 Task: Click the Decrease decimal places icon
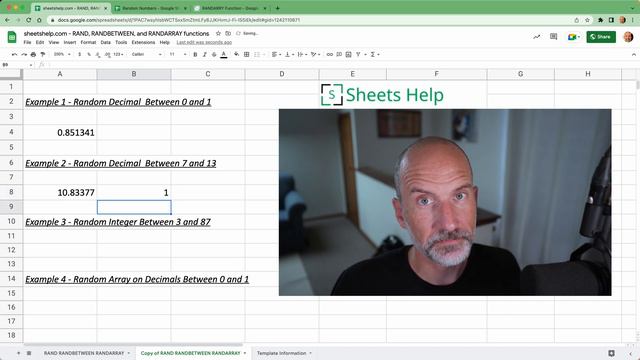98,54
